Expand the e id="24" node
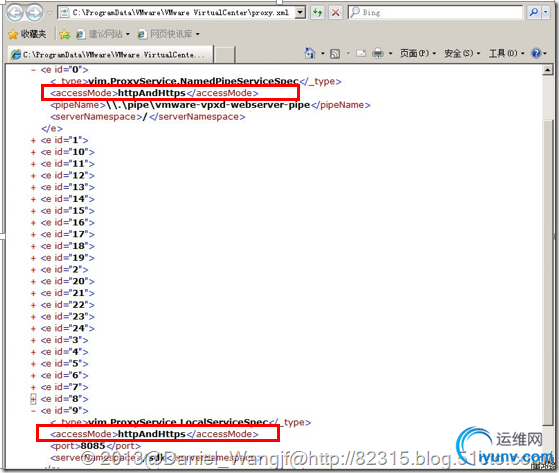559x473 pixels. click(x=33, y=329)
